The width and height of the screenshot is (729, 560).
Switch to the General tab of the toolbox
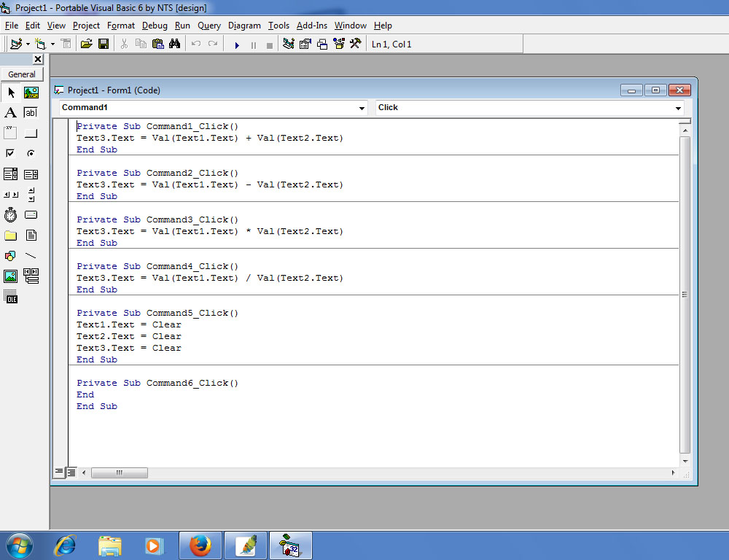22,74
